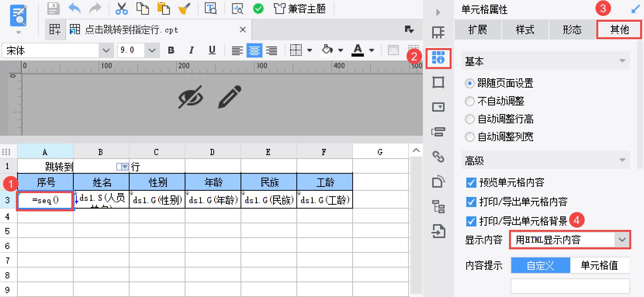Open the 显示内容 HTML dropdown
This screenshot has width=644, height=297.
point(570,240)
